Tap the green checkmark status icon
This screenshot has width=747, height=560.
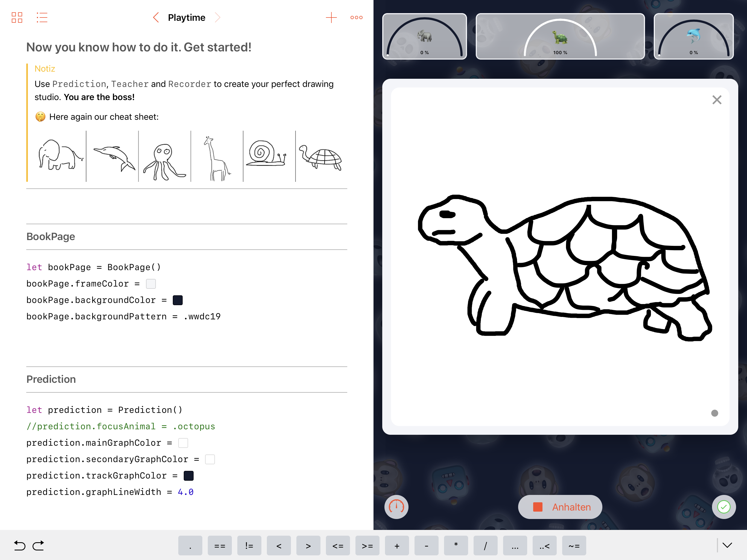coord(723,507)
